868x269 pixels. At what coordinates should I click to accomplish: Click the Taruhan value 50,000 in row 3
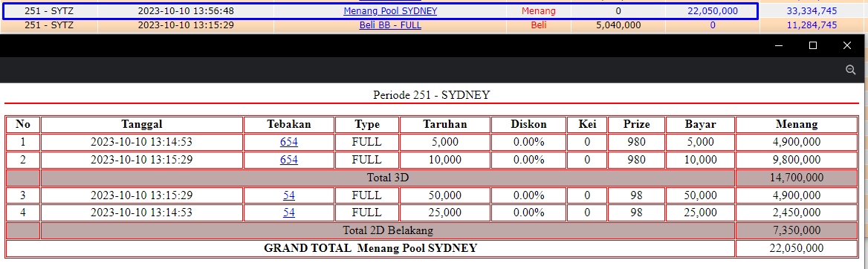(445, 195)
